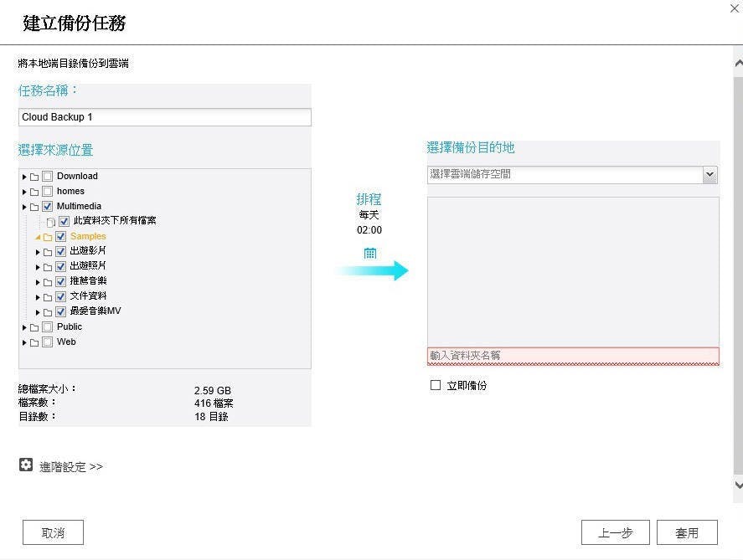Check the Public folder checkbox
Screen dimensions: 743x560
tap(47, 327)
